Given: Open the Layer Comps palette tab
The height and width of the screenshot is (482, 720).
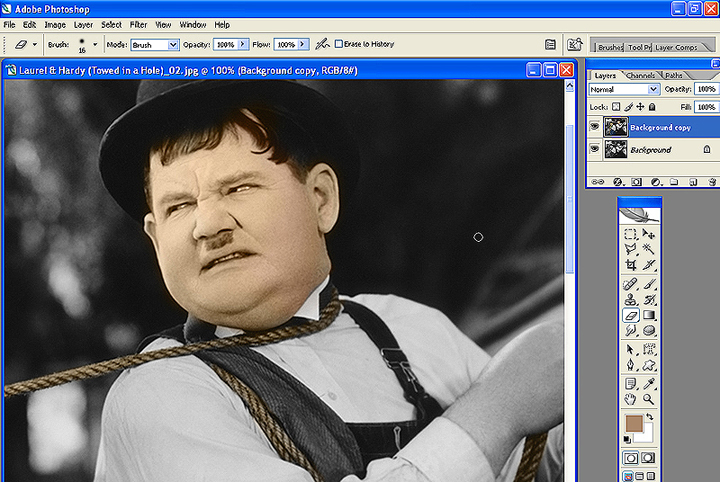Looking at the screenshot, I should coord(677,47).
